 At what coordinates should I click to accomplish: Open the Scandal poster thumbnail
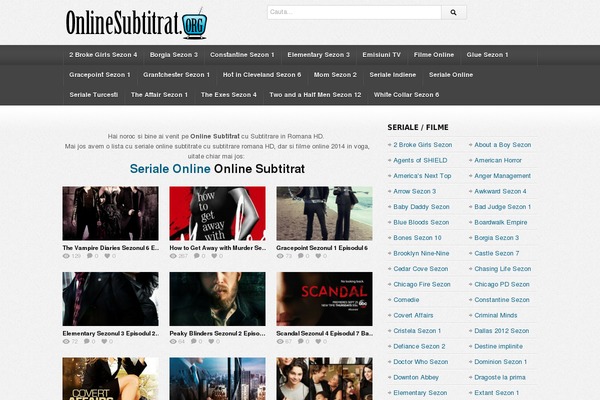(x=324, y=299)
